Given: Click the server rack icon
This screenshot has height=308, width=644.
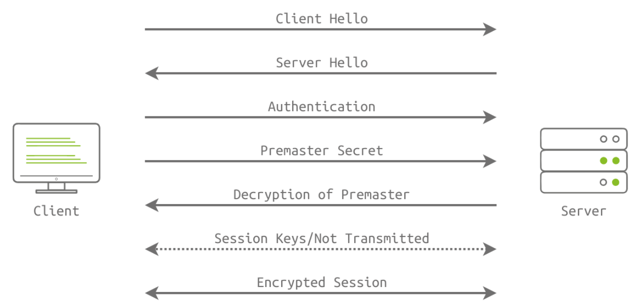Looking at the screenshot, I should pyautogui.click(x=583, y=160).
